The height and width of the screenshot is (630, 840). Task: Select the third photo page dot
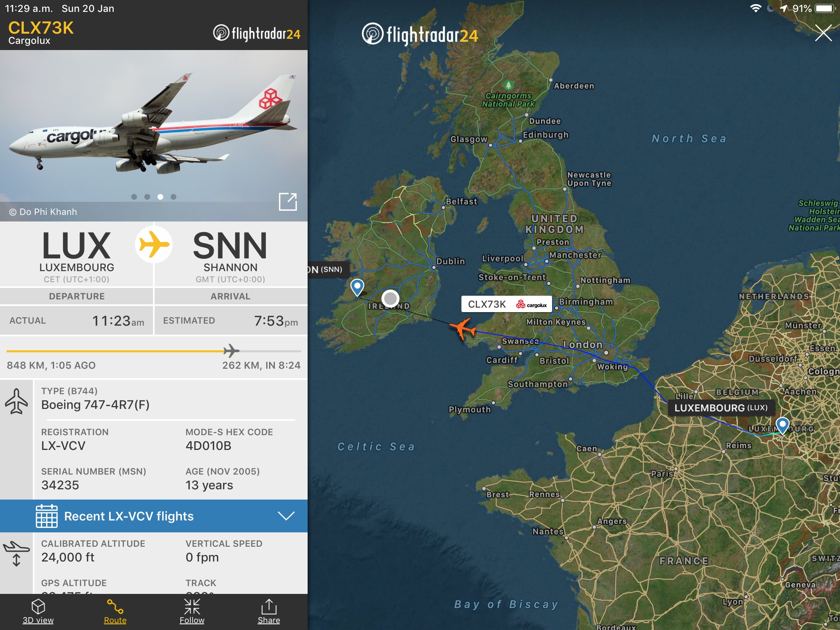[160, 197]
